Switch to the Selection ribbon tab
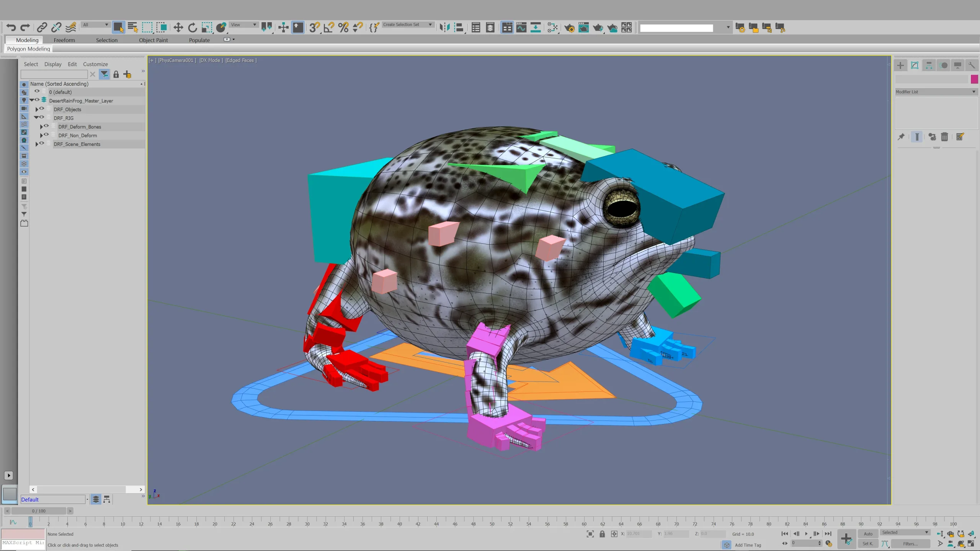The image size is (980, 551). 107,40
